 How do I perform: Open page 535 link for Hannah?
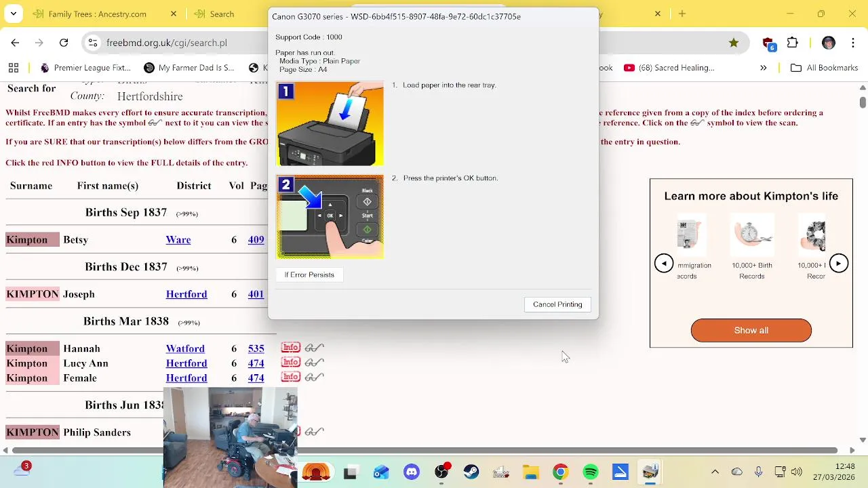[x=256, y=348]
